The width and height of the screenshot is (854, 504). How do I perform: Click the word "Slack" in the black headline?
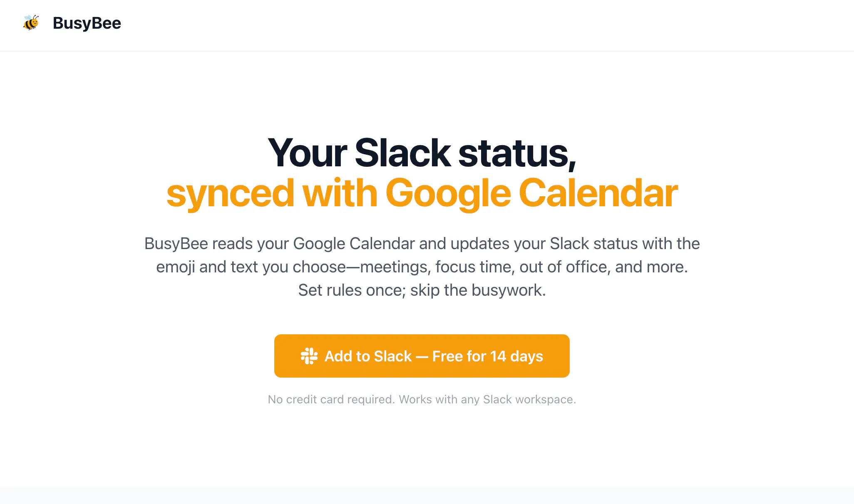click(x=402, y=153)
